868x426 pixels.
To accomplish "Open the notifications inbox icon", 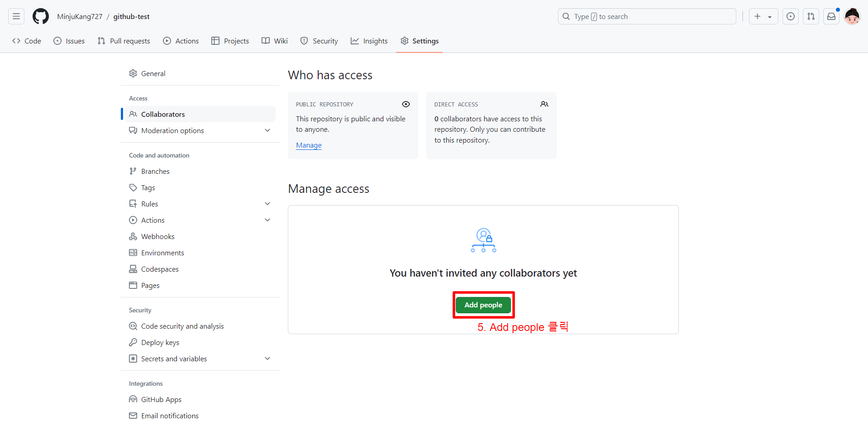I will [831, 17].
